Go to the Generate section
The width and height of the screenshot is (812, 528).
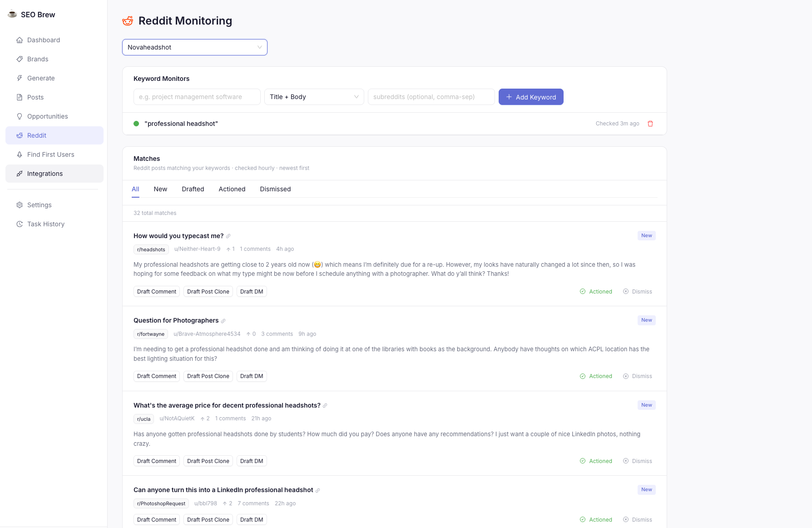coord(54,78)
